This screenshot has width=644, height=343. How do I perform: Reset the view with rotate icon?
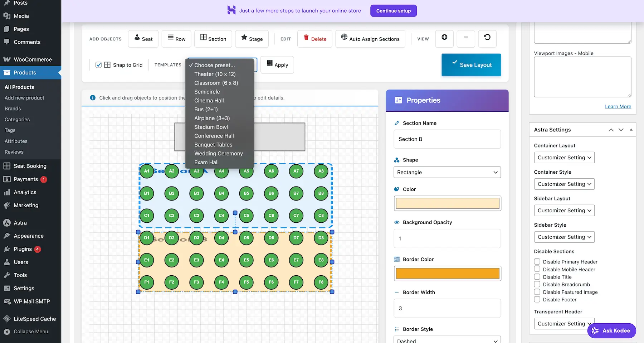pyautogui.click(x=487, y=38)
